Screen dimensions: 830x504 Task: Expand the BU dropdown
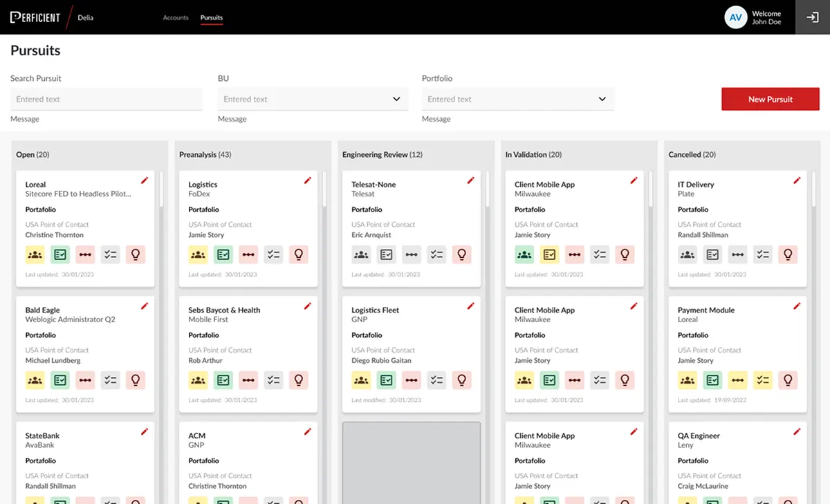[313, 99]
